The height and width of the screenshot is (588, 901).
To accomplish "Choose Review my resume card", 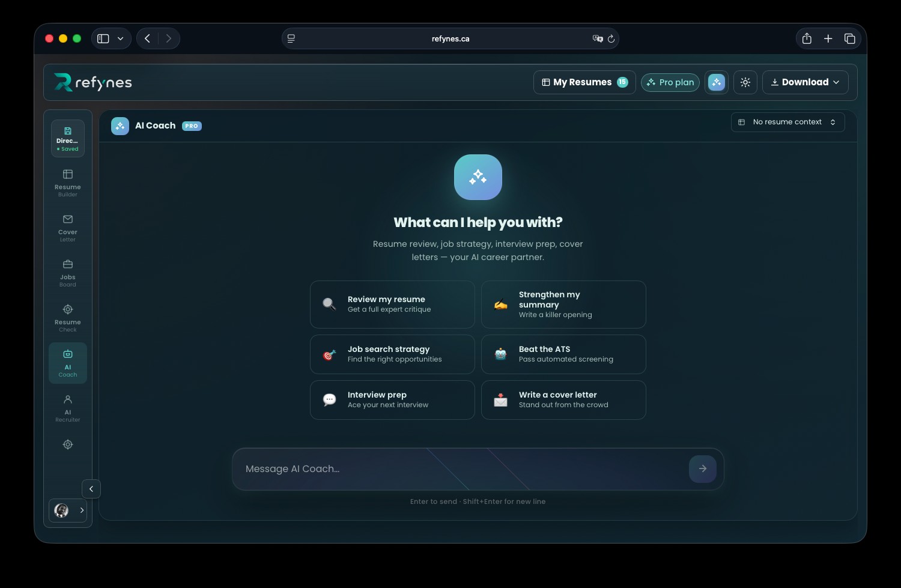I will tap(392, 305).
